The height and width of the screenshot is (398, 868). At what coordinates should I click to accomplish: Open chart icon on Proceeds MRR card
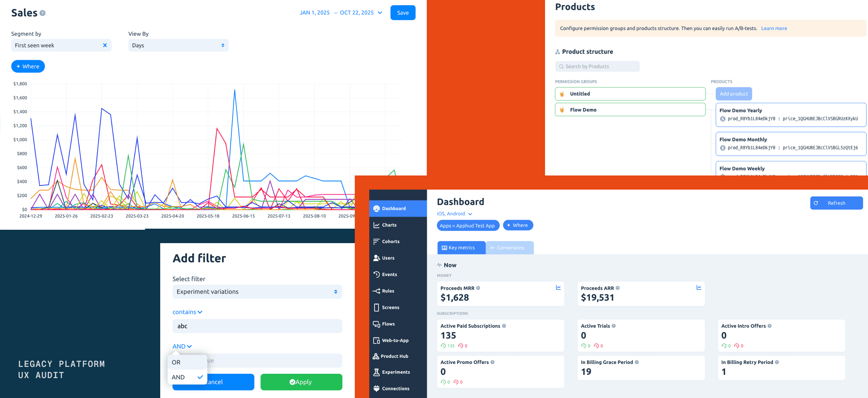[x=558, y=287]
